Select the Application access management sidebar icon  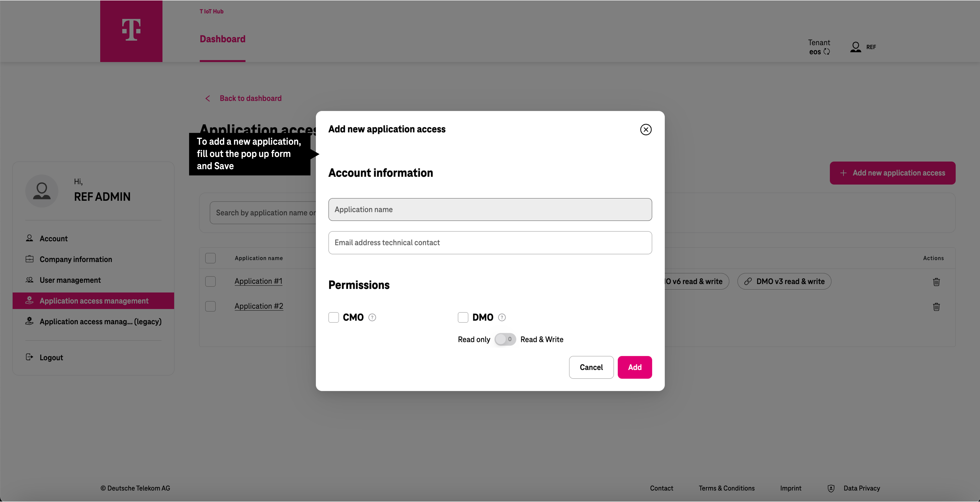coord(29,301)
